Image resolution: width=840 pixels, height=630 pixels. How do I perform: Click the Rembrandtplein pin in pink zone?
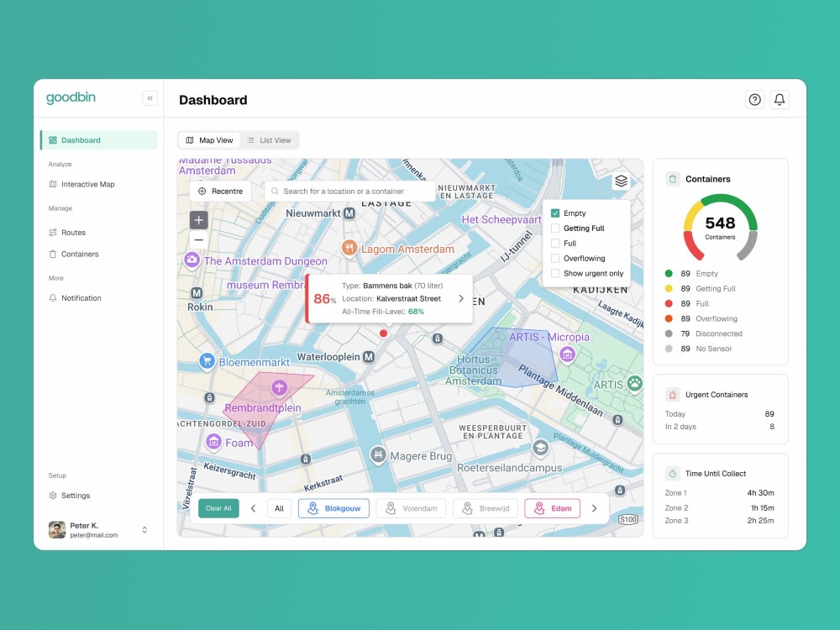279,387
